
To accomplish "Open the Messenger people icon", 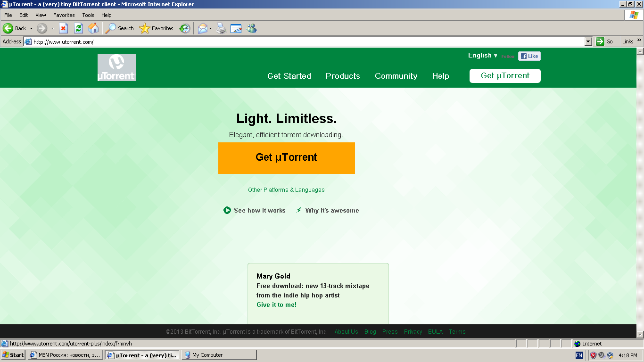I will point(251,28).
